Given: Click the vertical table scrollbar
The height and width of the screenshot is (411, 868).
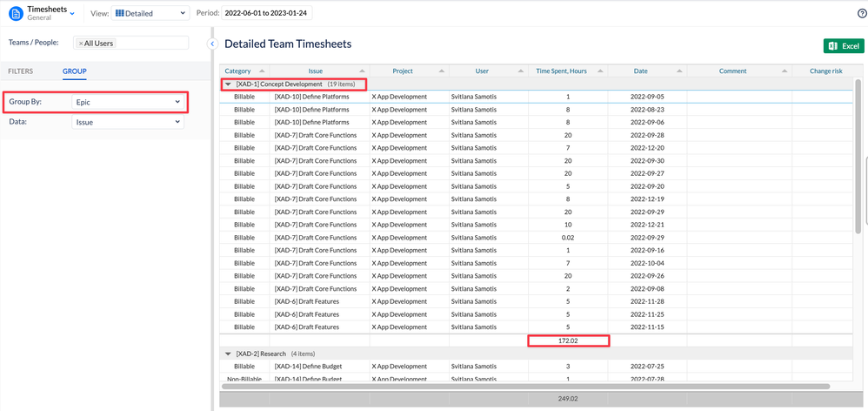Looking at the screenshot, I should pos(858,155).
